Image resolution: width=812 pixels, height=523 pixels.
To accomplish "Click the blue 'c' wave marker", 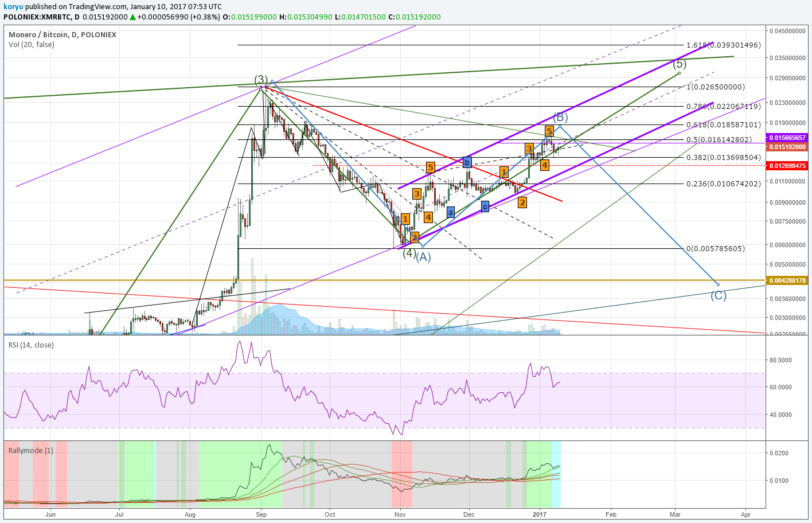I will pos(485,206).
